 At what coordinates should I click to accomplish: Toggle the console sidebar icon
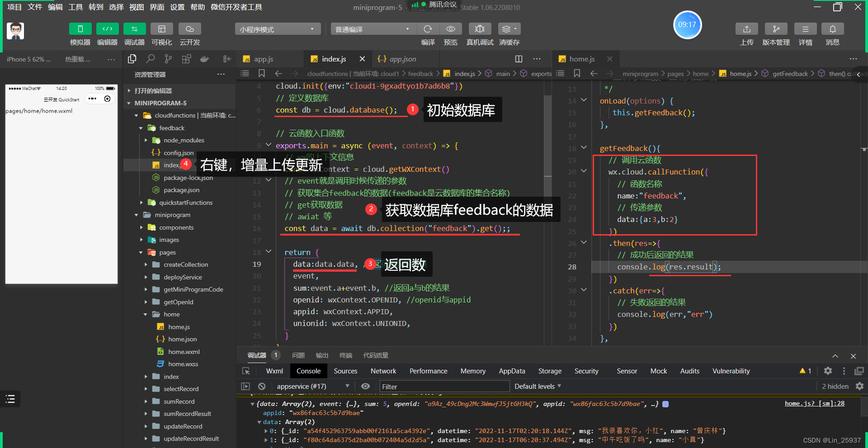[245, 387]
